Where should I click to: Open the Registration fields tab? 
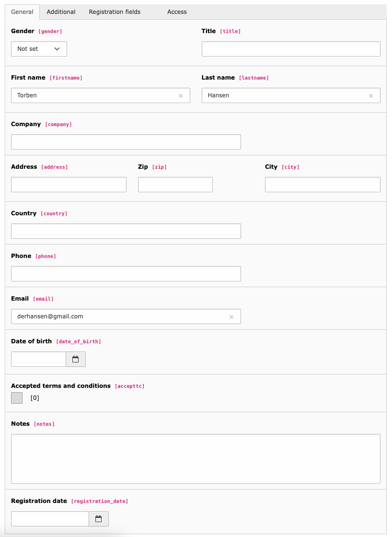[114, 12]
